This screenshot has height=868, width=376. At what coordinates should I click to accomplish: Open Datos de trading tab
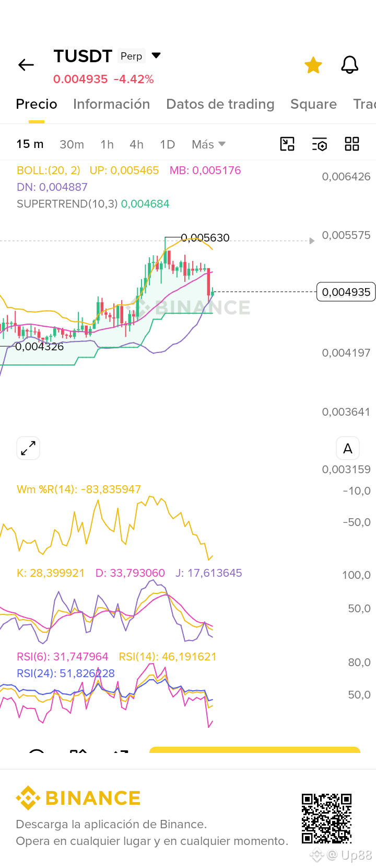click(220, 104)
